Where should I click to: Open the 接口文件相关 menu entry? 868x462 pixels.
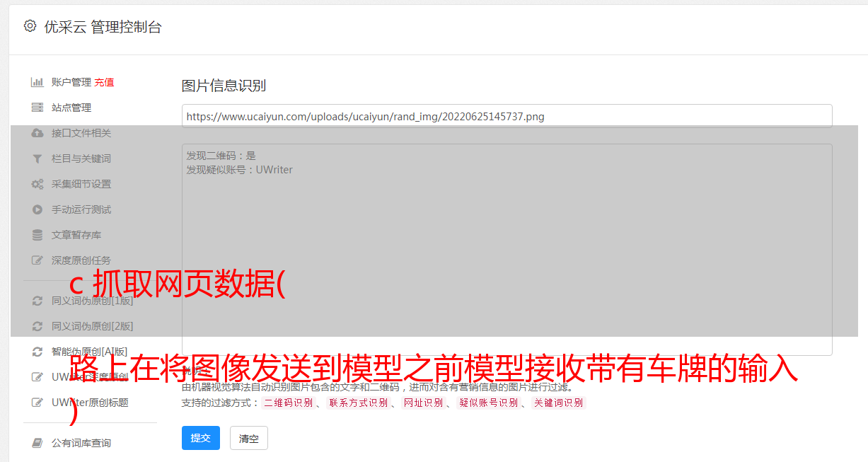click(x=81, y=133)
